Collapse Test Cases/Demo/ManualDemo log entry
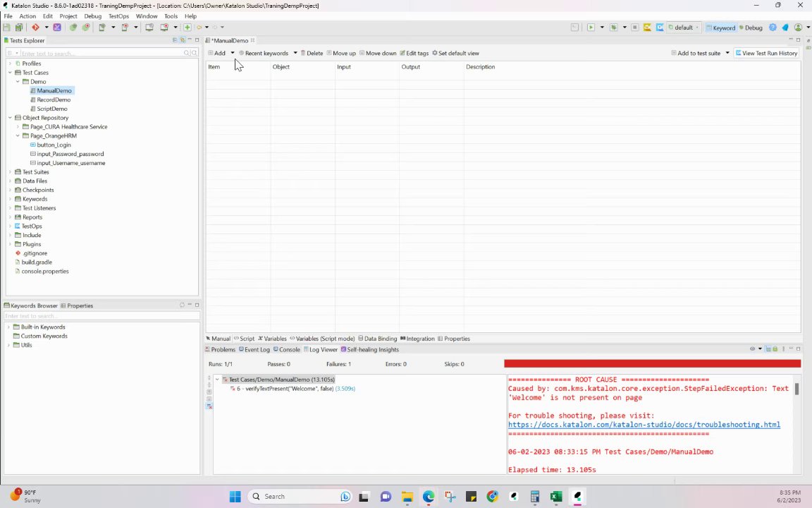Screen dimensions: 812x508 click(x=218, y=380)
